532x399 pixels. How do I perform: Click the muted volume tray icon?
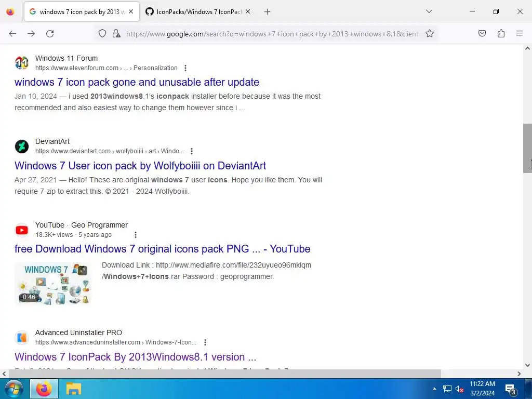(x=459, y=389)
